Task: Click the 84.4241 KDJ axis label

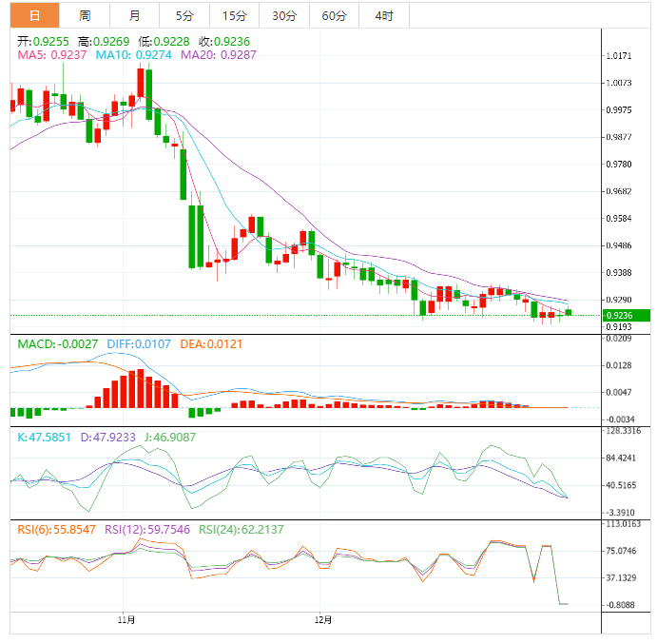Action: [621, 459]
